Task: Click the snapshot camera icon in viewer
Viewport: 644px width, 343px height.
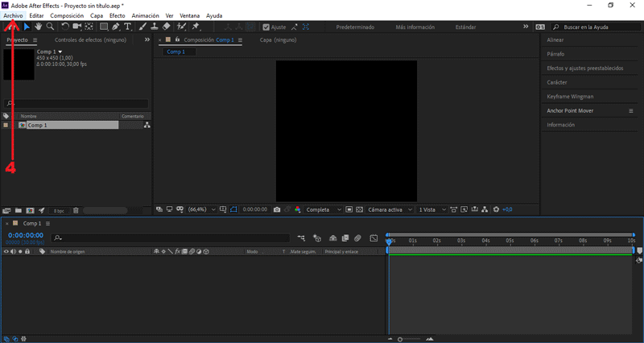Action: (x=277, y=209)
